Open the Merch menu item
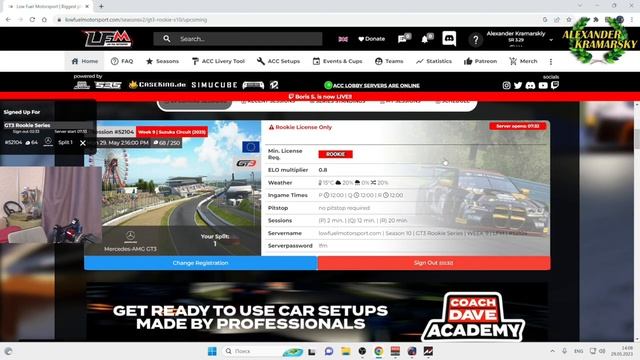640x360 pixels. (523, 61)
